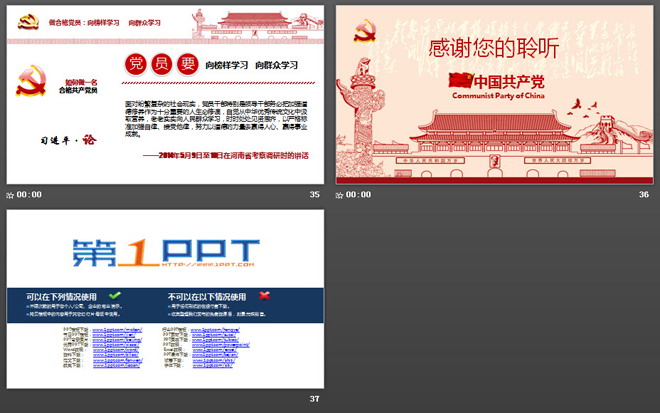The width and height of the screenshot is (660, 413).
Task: Click the 00:00 timing under slide 36
Action: tap(358, 195)
